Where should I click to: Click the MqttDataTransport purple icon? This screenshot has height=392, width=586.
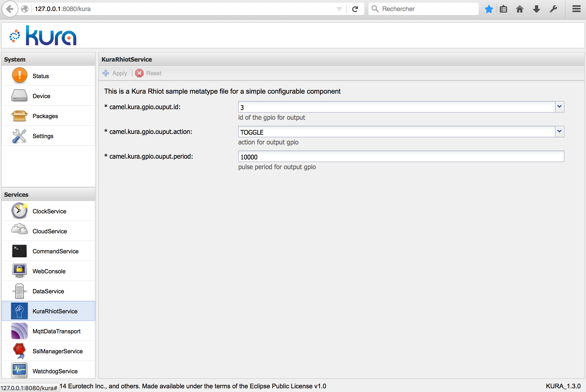coord(19,331)
